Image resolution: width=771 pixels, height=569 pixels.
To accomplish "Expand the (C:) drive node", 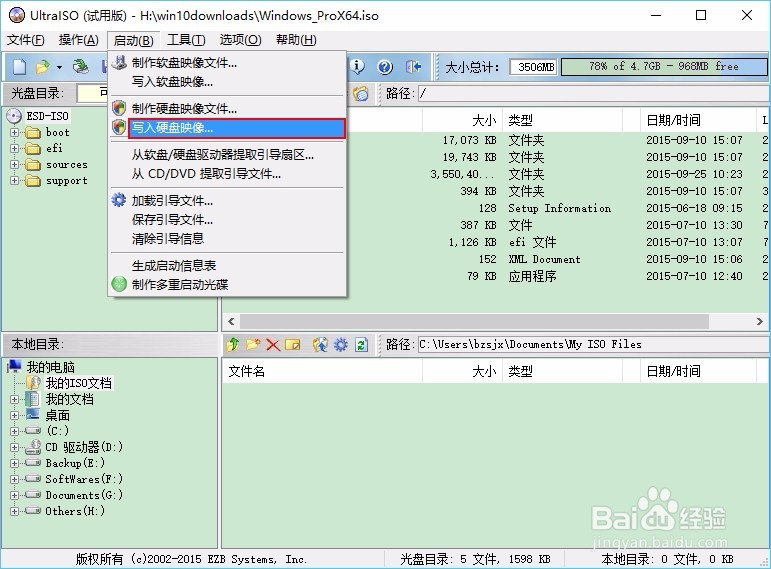I will (14, 431).
